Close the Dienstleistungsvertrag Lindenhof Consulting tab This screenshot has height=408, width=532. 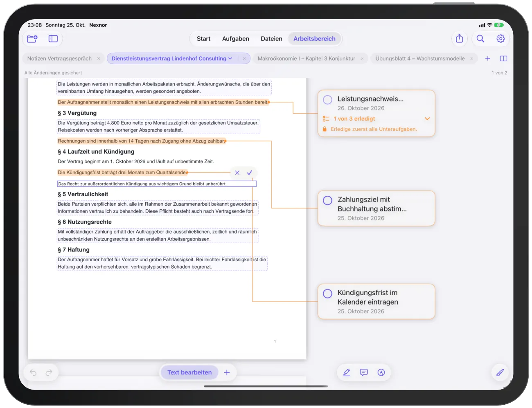(x=244, y=58)
